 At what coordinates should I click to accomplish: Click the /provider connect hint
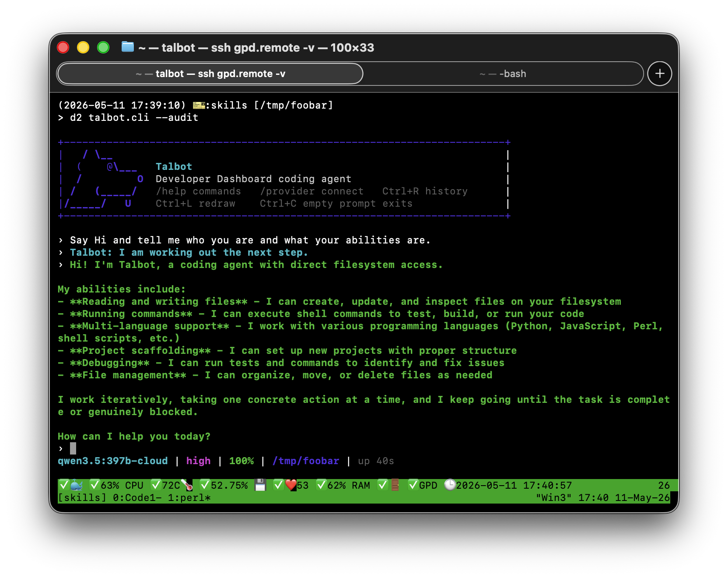pyautogui.click(x=311, y=191)
